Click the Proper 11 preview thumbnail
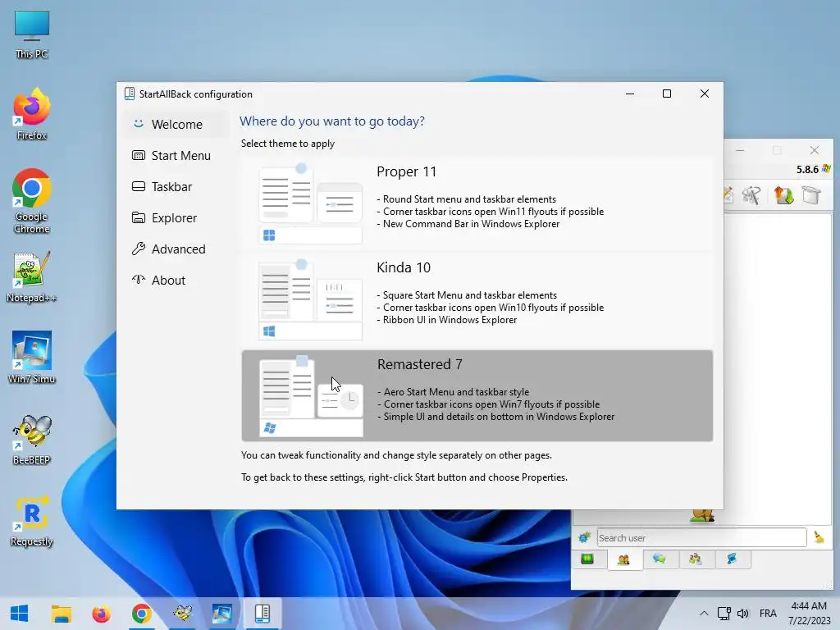Viewport: 840px width, 630px height. pos(310,203)
